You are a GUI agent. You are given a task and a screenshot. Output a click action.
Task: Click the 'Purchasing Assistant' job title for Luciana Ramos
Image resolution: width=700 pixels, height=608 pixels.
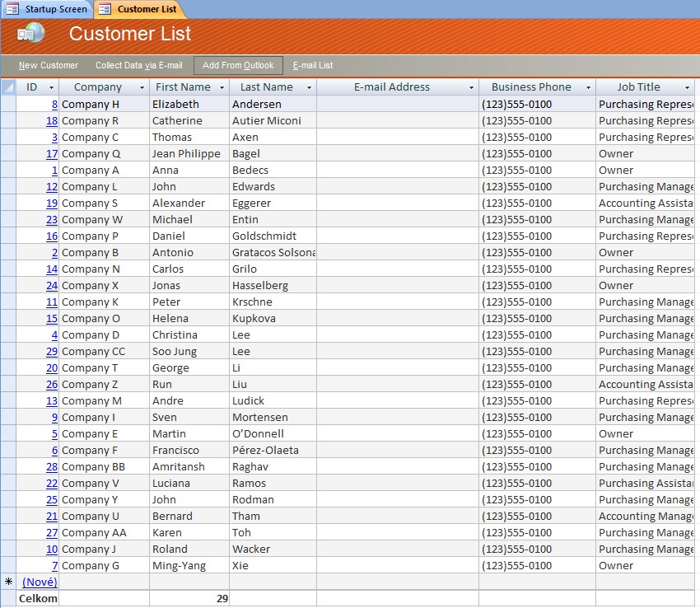click(645, 484)
